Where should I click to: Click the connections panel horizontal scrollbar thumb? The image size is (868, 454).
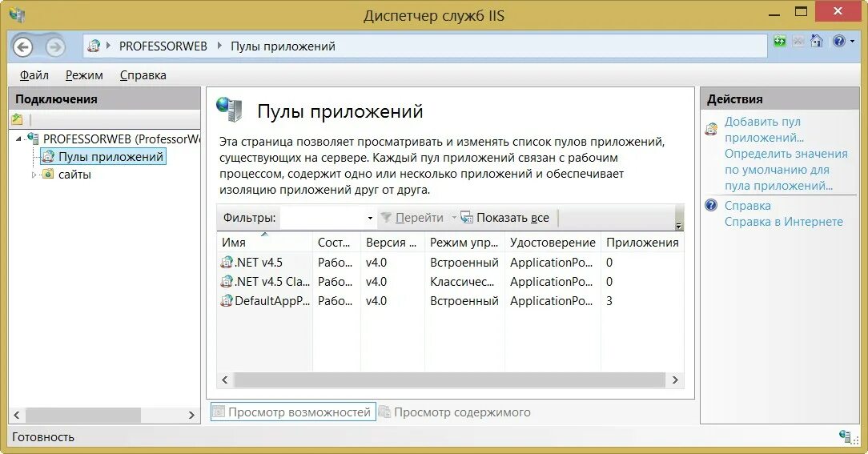click(83, 415)
